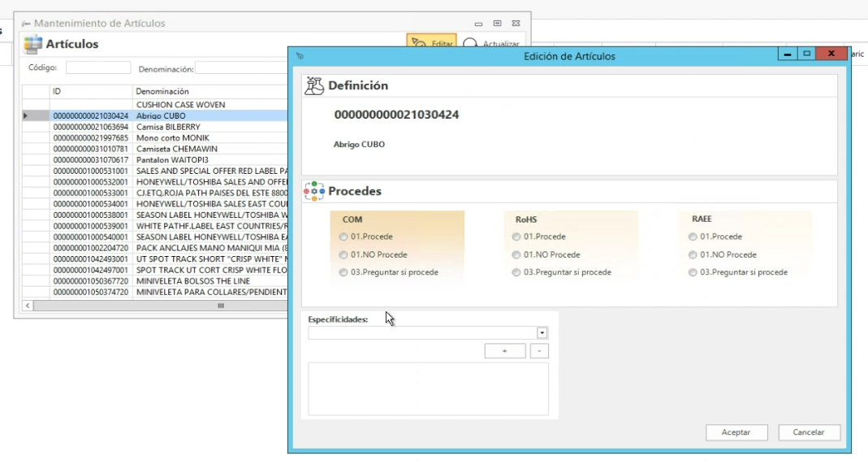Select COM 01.Procede radio option
Screen dimensions: 868x469
[343, 237]
